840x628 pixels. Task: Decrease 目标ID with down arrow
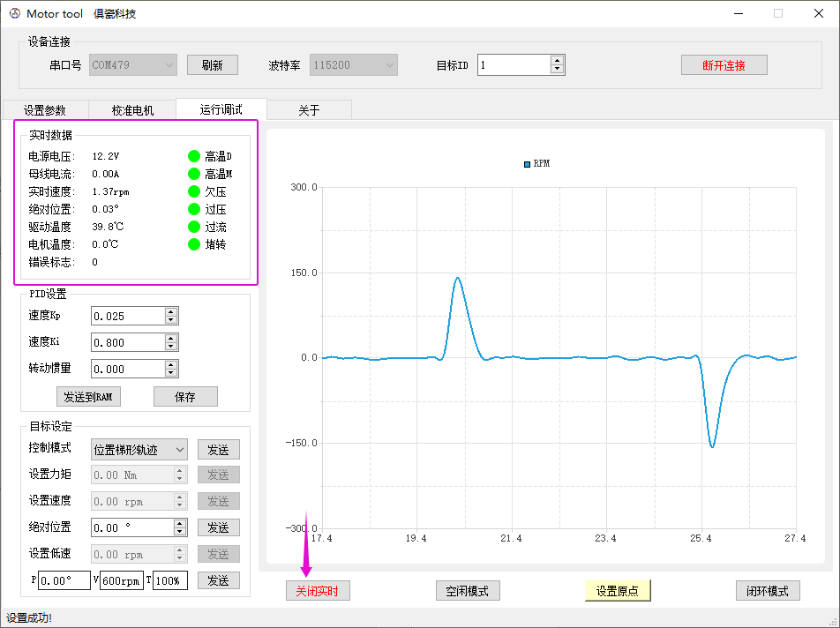coord(557,70)
